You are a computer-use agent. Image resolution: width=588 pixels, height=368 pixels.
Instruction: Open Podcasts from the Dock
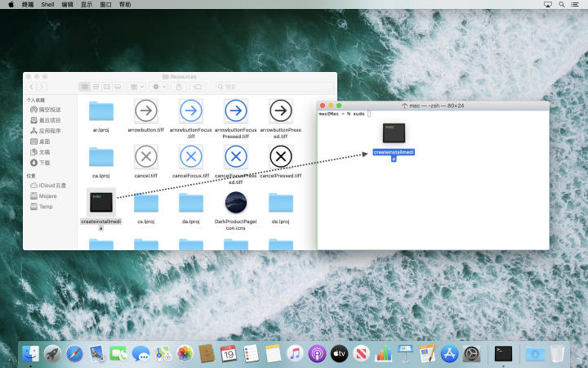(317, 354)
